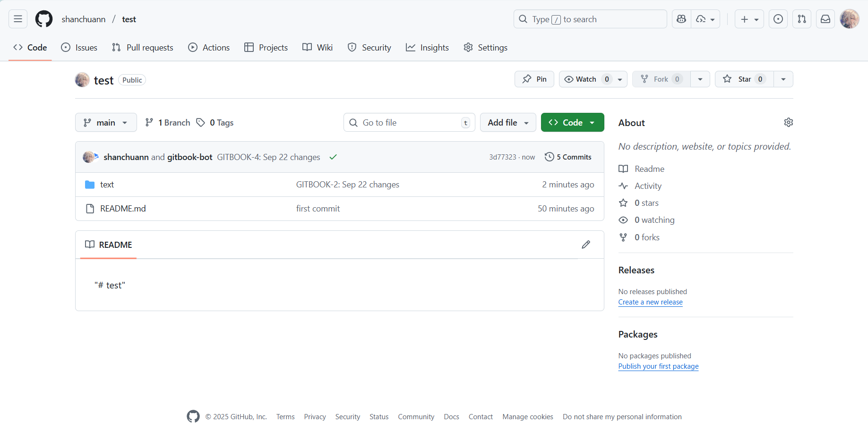Open the GITBOOK-2 commit message link

348,185
